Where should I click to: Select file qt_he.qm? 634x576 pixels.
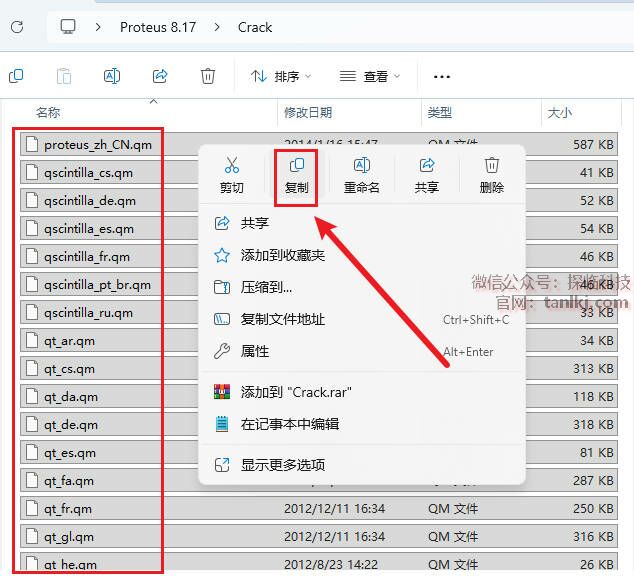(x=71, y=565)
